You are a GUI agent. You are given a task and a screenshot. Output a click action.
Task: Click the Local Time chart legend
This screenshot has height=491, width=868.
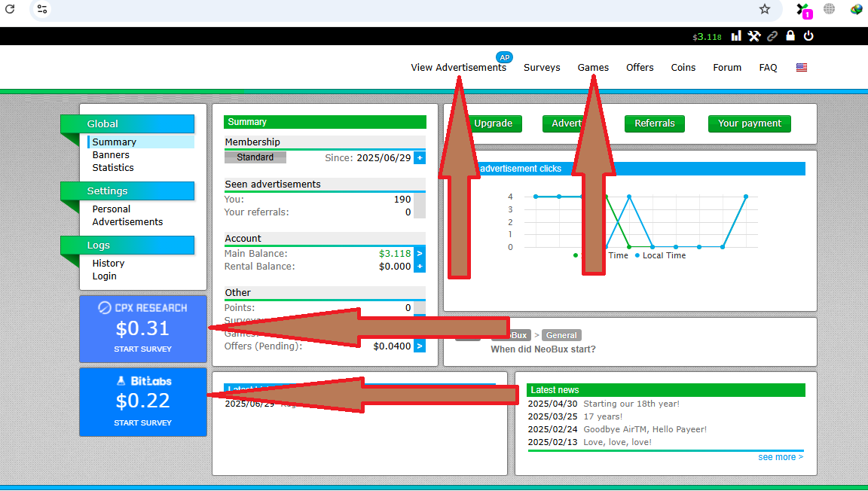tap(660, 255)
